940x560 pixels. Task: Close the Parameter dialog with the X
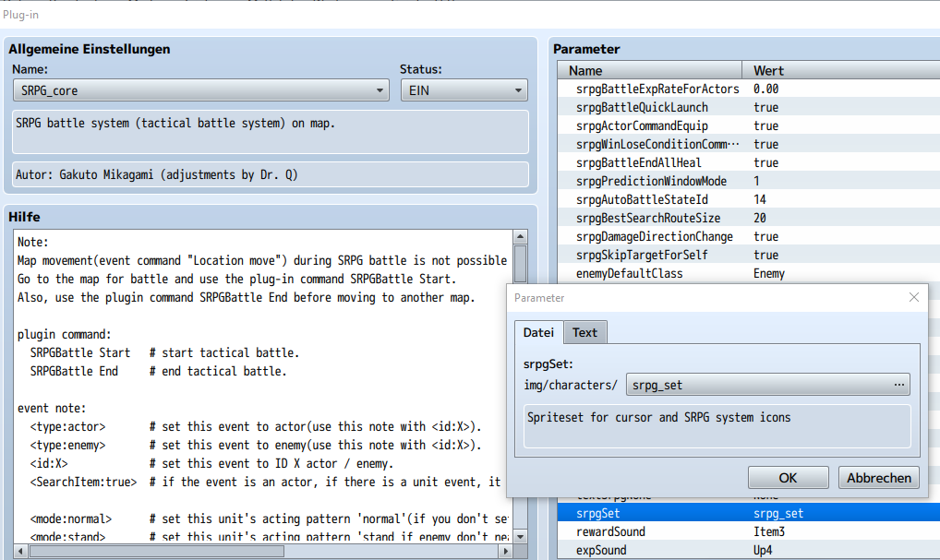[913, 297]
